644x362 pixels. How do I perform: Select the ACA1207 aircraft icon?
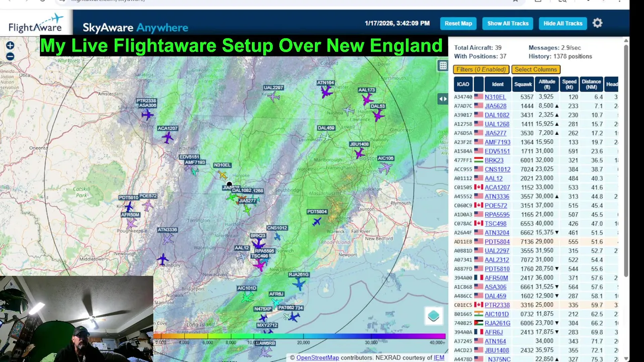tap(168, 137)
